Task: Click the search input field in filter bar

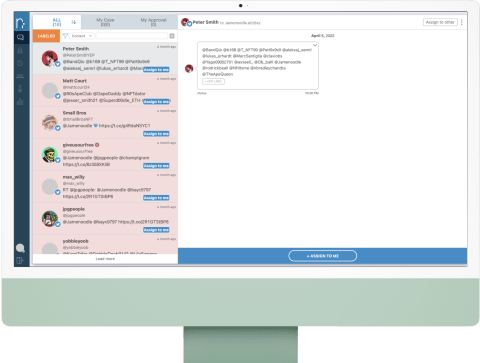Action: 132,36
